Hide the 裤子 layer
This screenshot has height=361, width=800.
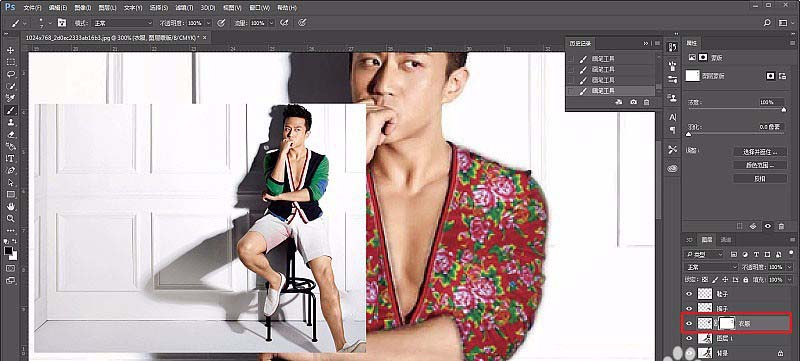pos(690,308)
